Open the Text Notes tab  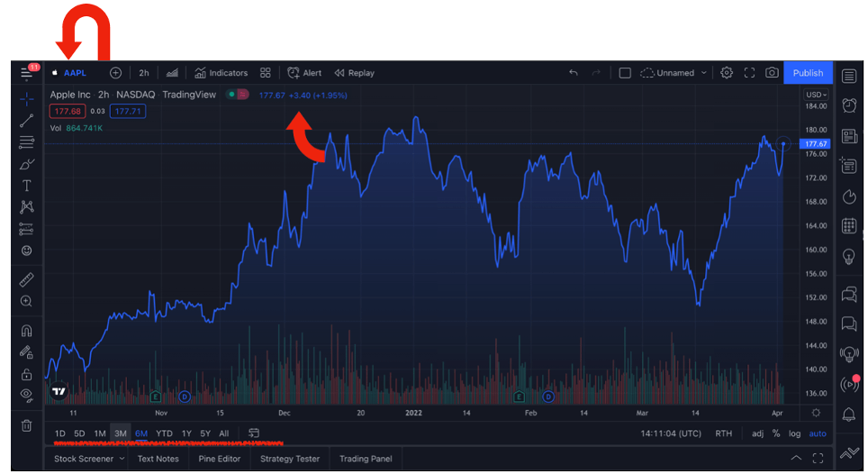(x=158, y=459)
